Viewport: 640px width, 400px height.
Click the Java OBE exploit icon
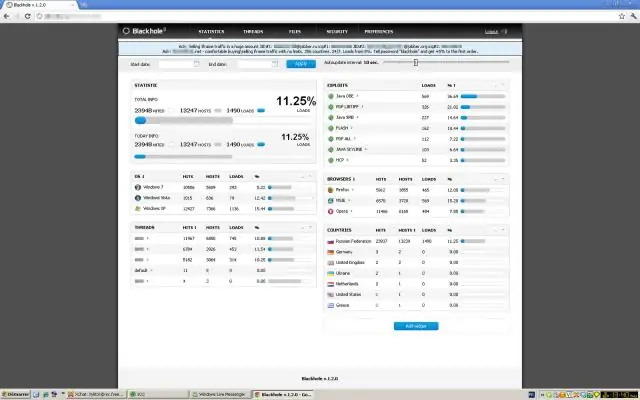click(x=332, y=96)
